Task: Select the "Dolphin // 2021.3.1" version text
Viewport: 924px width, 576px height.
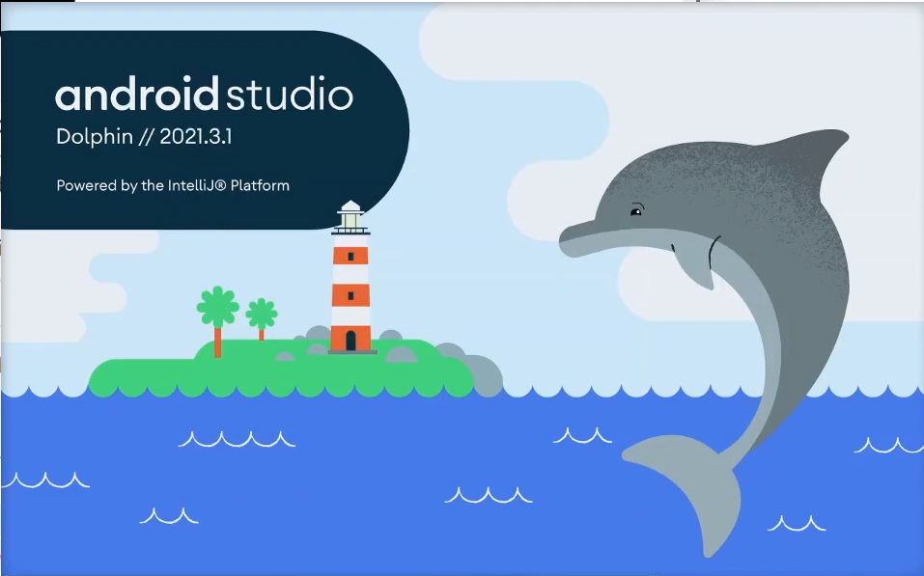Action: tap(145, 137)
